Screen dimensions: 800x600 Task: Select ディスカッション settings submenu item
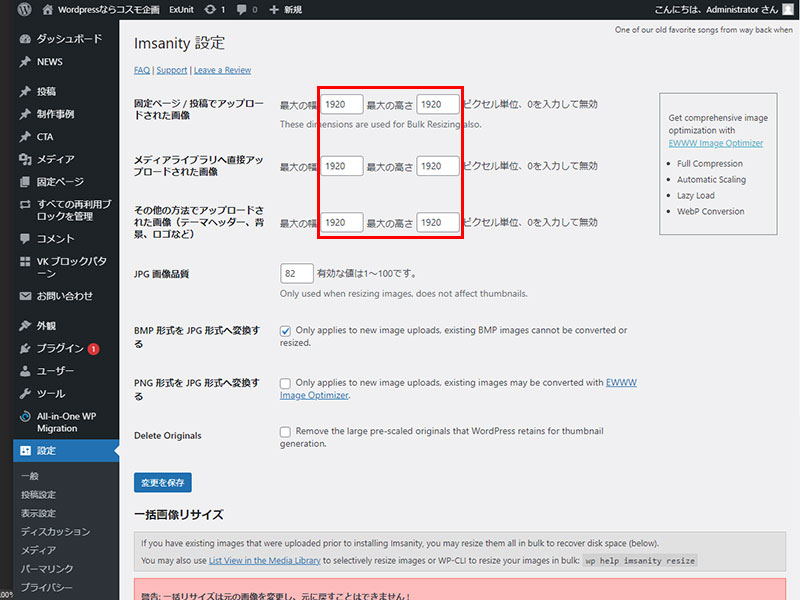click(55, 532)
